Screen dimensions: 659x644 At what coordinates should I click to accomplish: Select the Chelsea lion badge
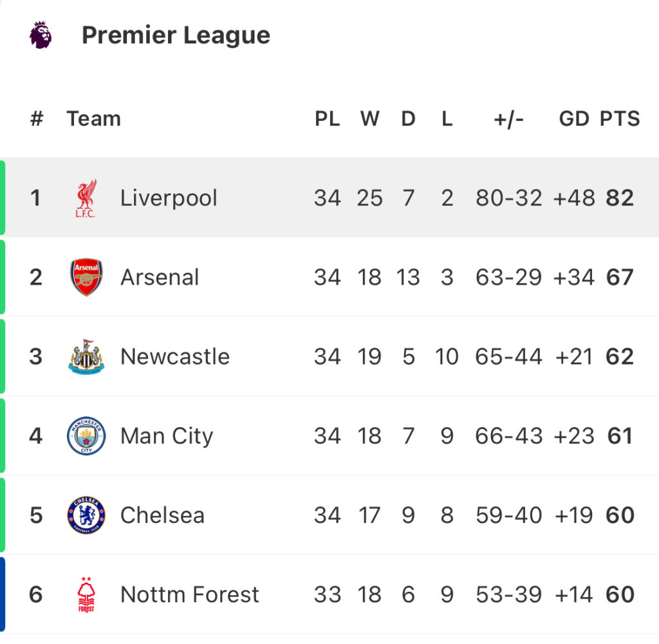[86, 515]
